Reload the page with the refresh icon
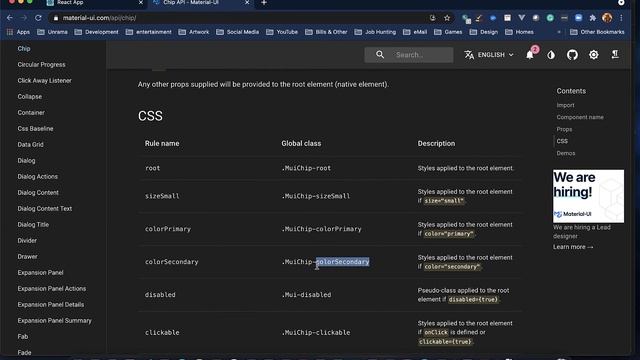Viewport: 640px width, 360px height. pyautogui.click(x=38, y=18)
